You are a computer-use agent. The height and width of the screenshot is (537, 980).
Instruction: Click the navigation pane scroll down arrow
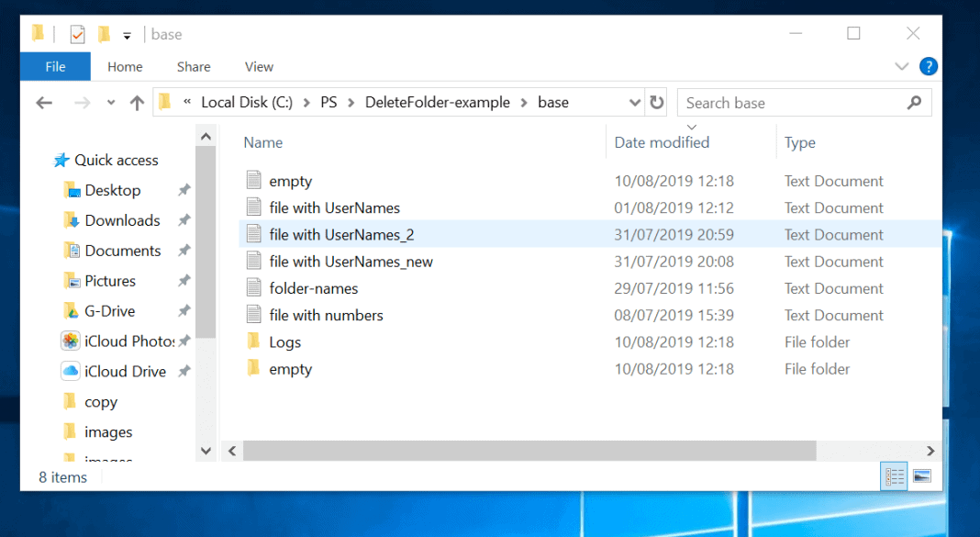[x=206, y=450]
